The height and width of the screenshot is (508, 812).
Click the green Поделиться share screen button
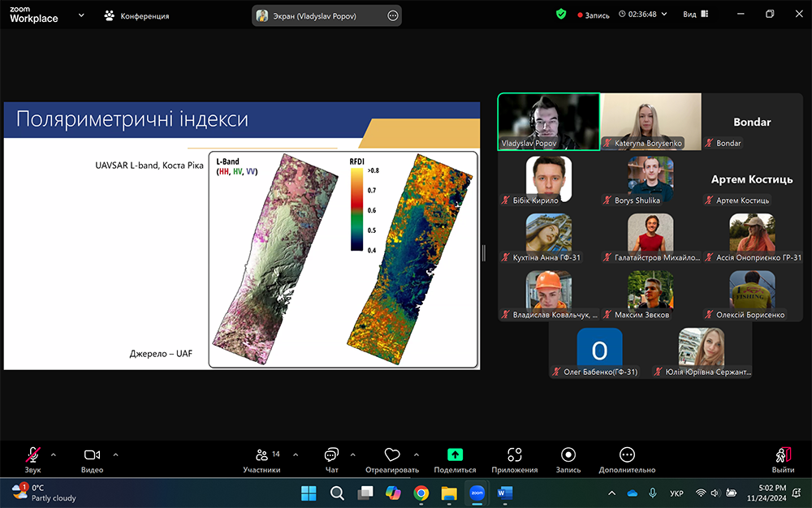(x=456, y=456)
